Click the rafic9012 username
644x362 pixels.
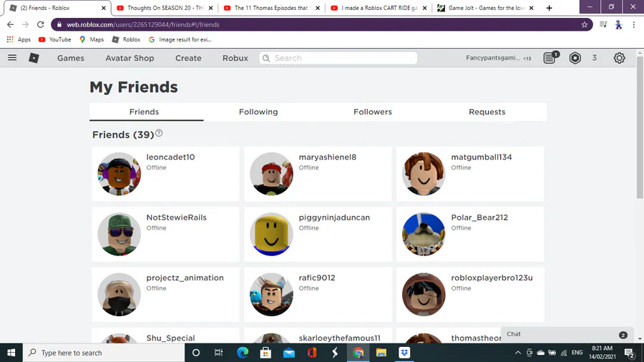click(x=317, y=278)
